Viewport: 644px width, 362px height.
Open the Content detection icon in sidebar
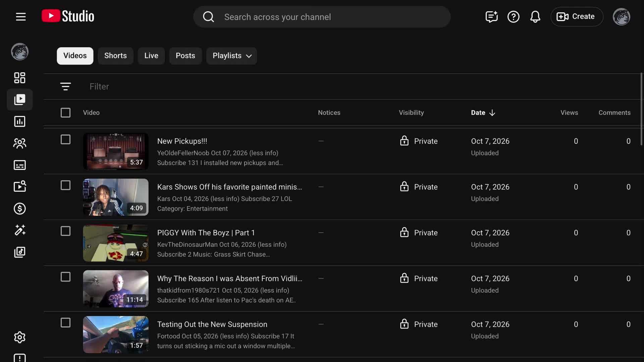tap(20, 187)
